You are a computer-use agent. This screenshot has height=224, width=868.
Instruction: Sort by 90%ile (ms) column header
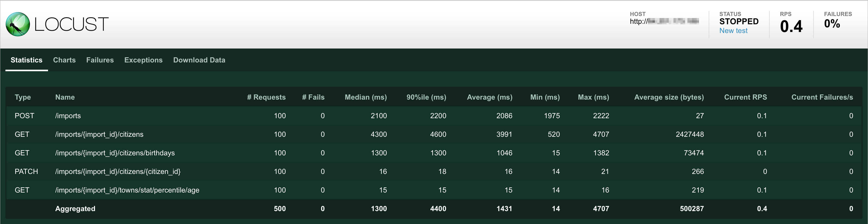point(426,97)
